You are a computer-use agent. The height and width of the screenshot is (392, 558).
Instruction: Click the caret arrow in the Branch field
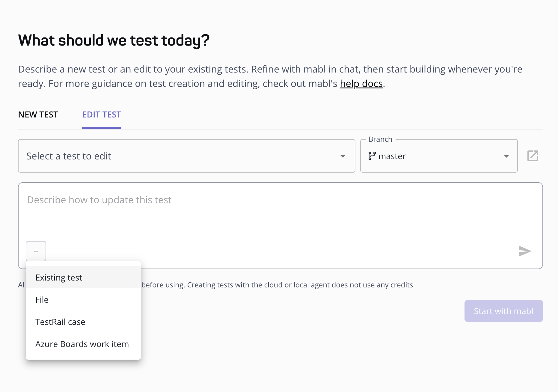click(506, 156)
